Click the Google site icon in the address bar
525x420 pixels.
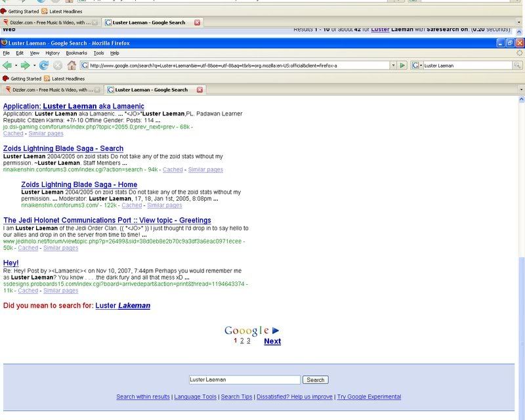pyautogui.click(x=85, y=66)
